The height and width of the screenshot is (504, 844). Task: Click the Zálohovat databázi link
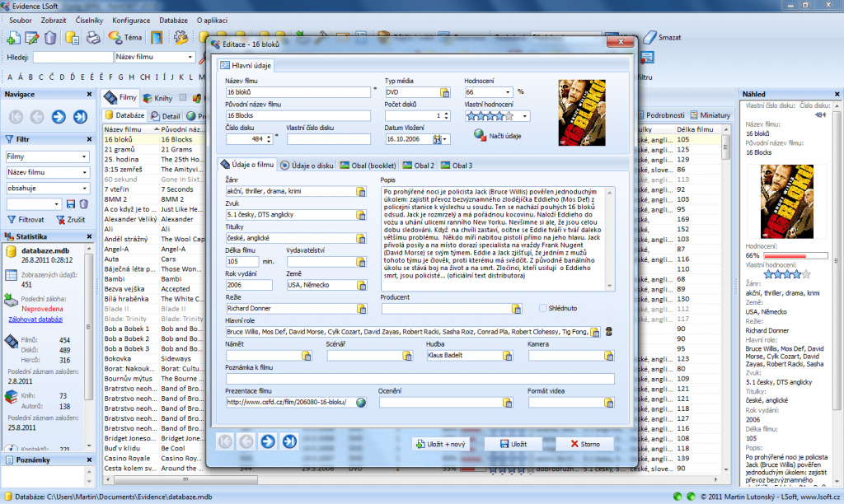pos(35,319)
